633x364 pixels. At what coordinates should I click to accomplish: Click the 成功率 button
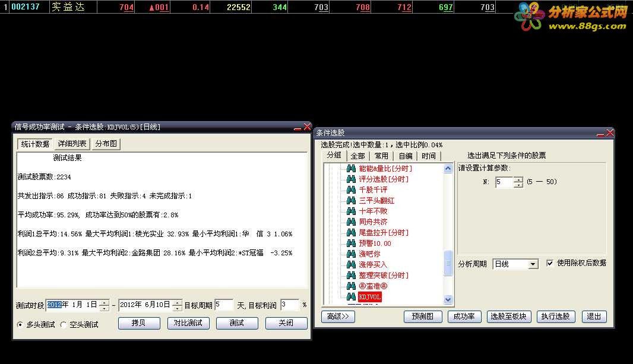tap(464, 316)
